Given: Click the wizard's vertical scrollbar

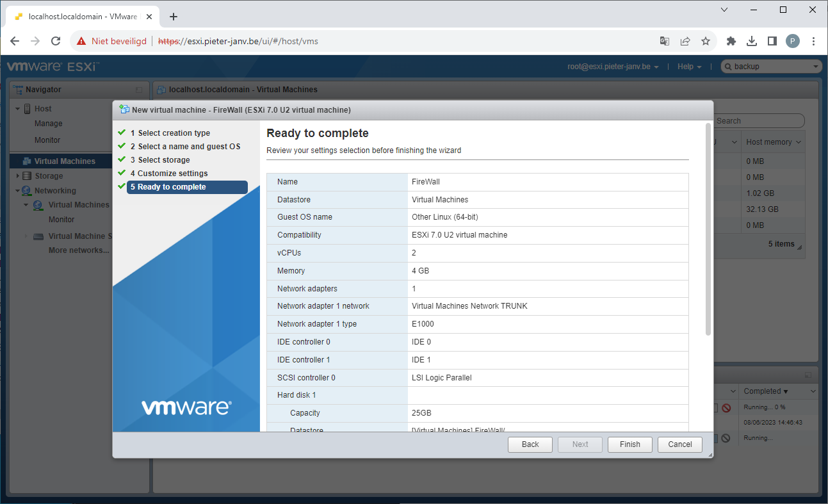Looking at the screenshot, I should click(x=708, y=229).
